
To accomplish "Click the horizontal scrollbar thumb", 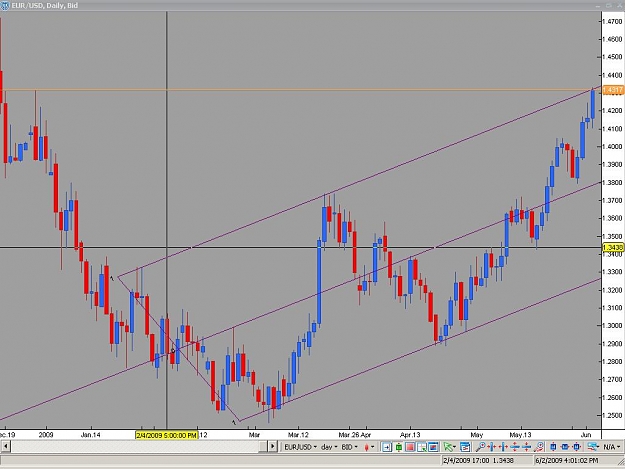I will 263,446.
